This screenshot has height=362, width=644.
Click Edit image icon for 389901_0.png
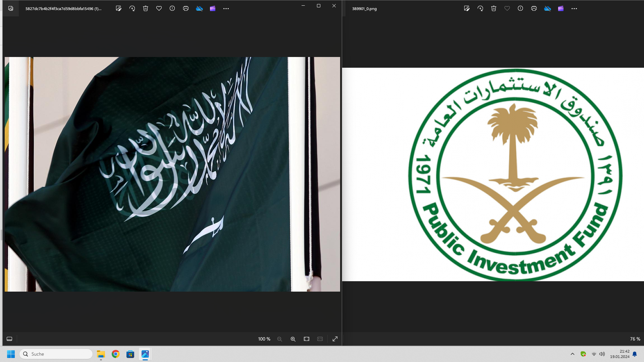pos(467,9)
